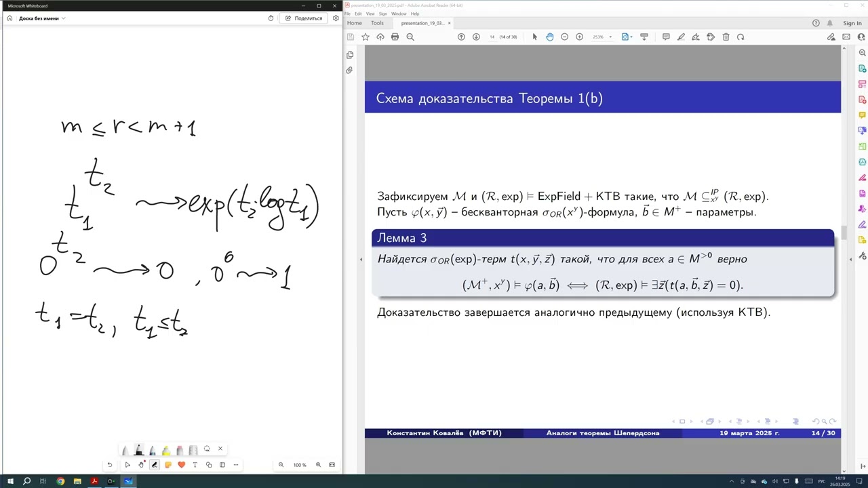The width and height of the screenshot is (868, 488).
Task: Choose the pointer select tool in Whiteboard
Action: [127, 465]
